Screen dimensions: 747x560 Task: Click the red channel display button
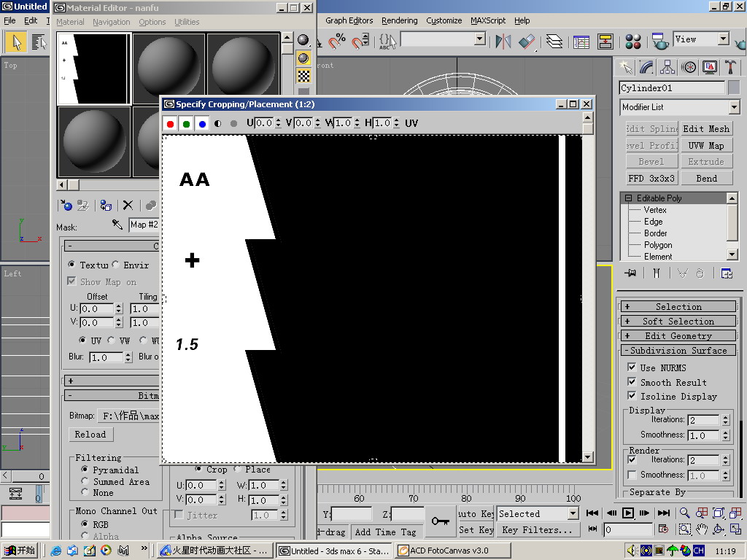170,123
